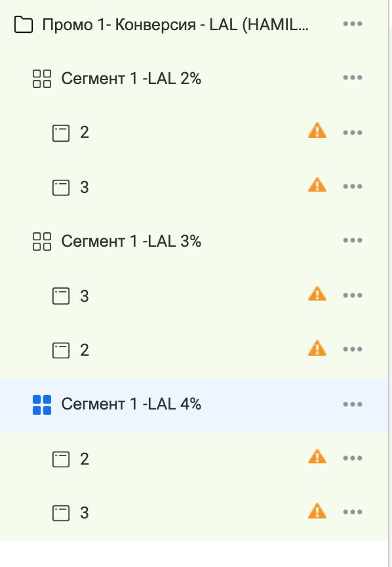Click the warning icon on ad 3 under LAL 3%
Viewport: 392px width, 567px height.
click(317, 293)
